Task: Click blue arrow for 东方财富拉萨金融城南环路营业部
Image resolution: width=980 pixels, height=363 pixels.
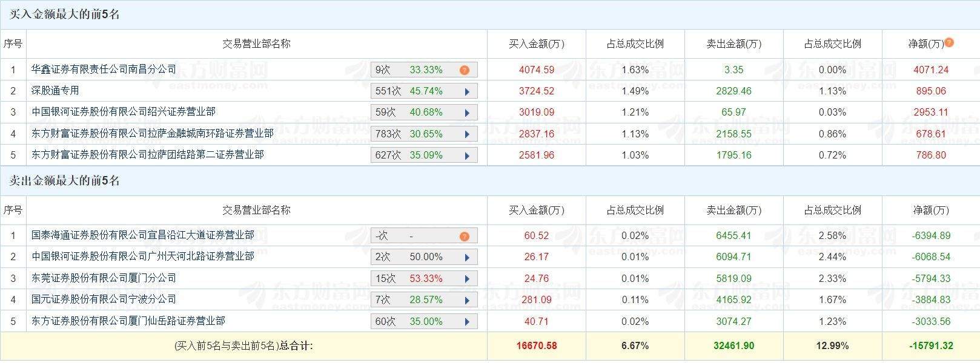Action: point(467,134)
